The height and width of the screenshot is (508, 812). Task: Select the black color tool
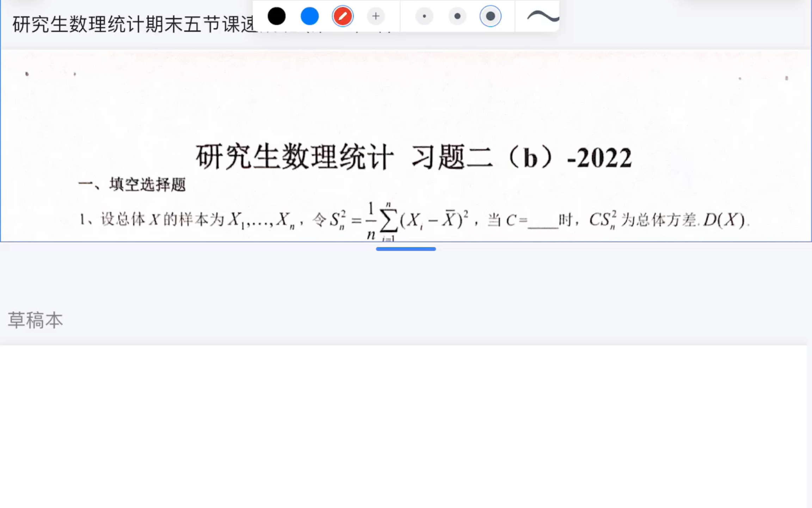coord(277,16)
